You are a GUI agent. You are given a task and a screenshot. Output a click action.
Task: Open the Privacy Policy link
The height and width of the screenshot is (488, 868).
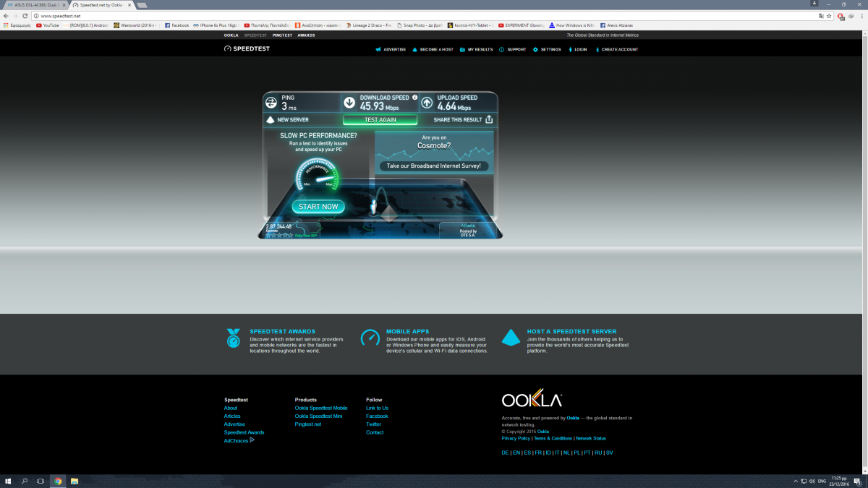coord(516,438)
